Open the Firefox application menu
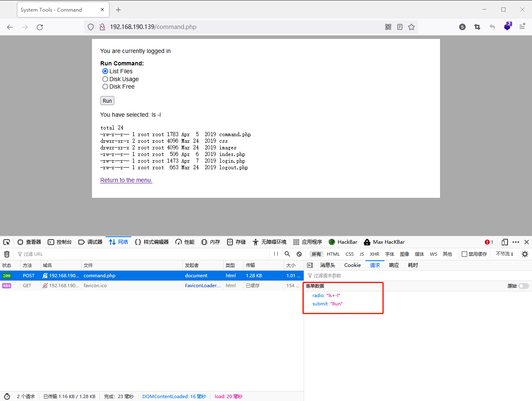Screen dimensions: 532x401 (522, 26)
